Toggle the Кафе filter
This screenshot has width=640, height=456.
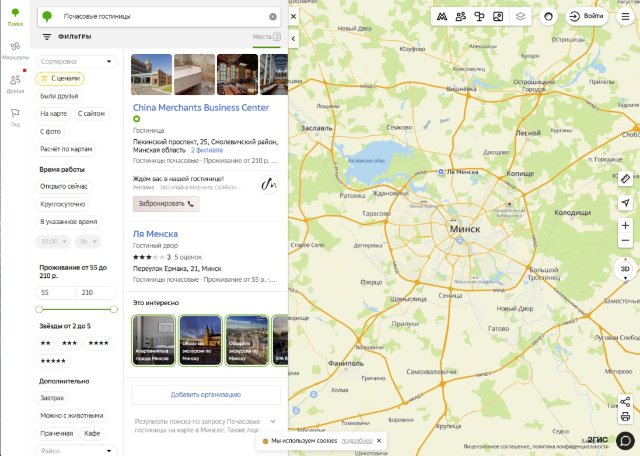(92, 434)
